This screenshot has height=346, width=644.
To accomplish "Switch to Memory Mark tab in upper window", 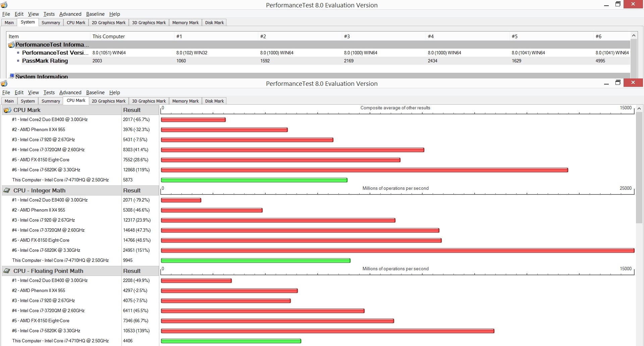I will click(x=185, y=22).
